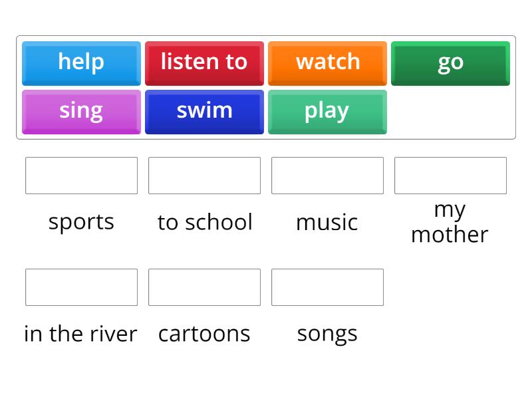532x399 pixels.
Task: Click the answer box above "to school"
Action: point(204,176)
